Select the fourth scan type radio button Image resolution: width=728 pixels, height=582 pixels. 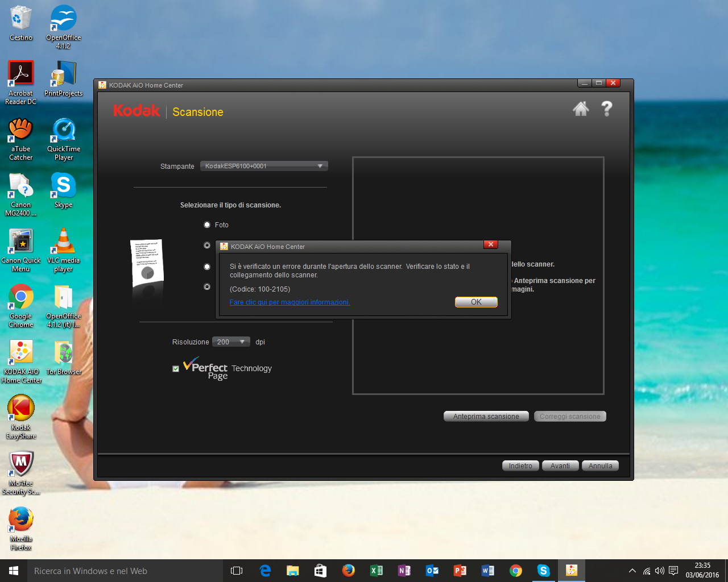pos(207,287)
